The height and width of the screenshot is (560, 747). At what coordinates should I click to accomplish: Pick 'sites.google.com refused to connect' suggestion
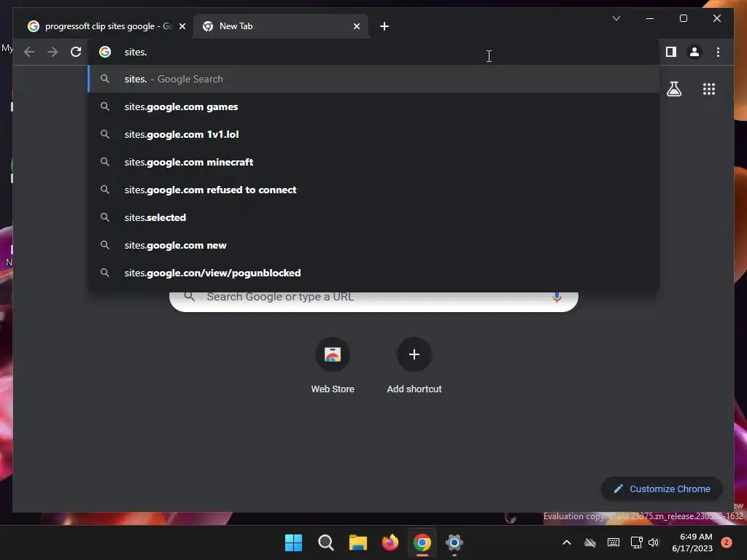click(373, 190)
